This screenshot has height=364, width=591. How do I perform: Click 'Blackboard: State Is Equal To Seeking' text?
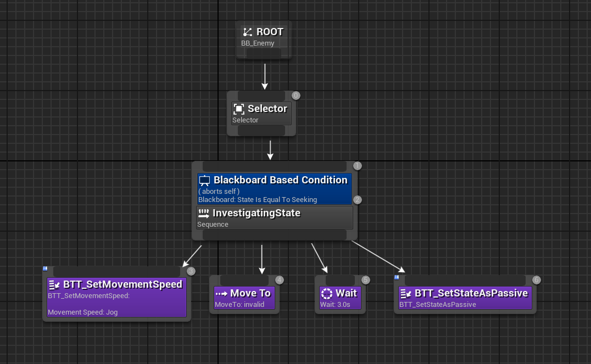pyautogui.click(x=258, y=200)
